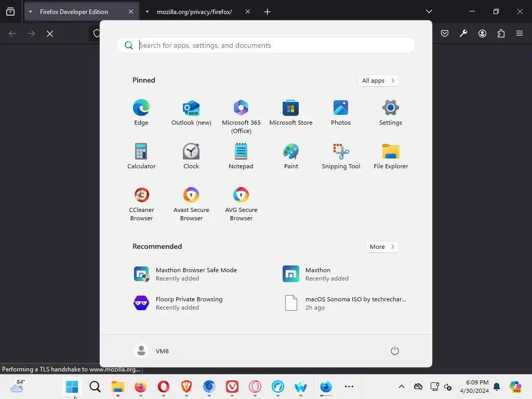Launch CCleaner Browser
The width and height of the screenshot is (532, 399).
coord(141,204)
